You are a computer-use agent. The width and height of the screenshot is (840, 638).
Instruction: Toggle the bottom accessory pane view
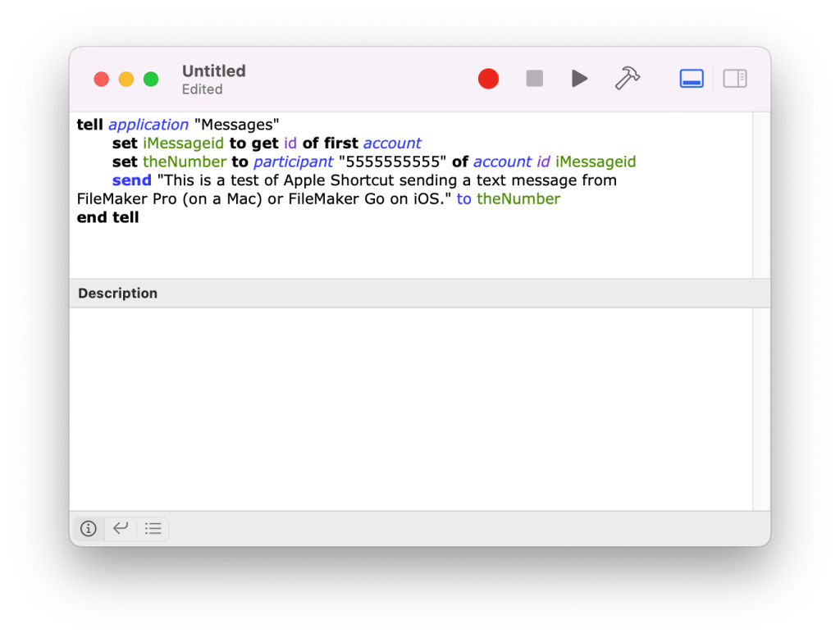[692, 79]
